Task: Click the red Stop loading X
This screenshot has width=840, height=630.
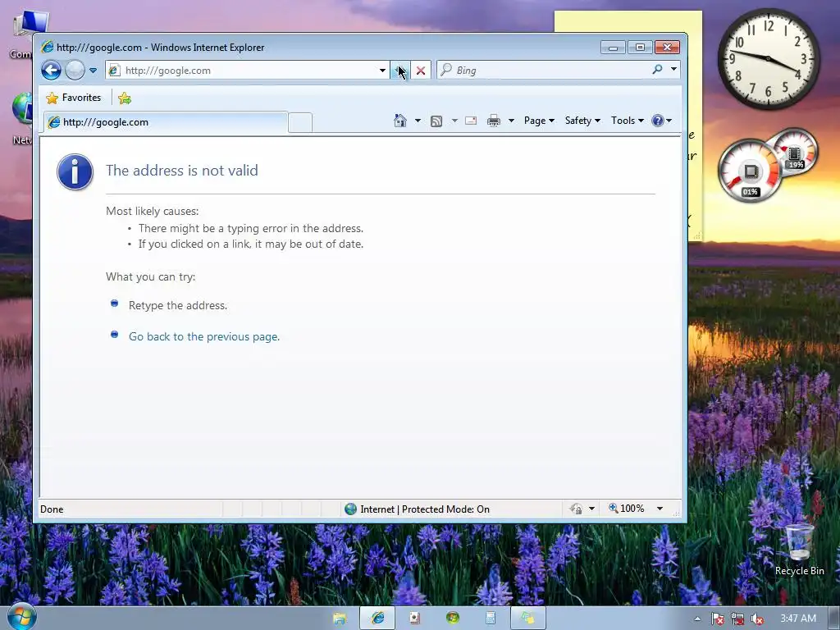Action: tap(421, 71)
